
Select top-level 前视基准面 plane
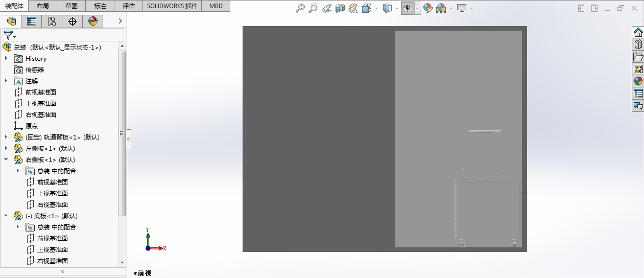point(41,92)
